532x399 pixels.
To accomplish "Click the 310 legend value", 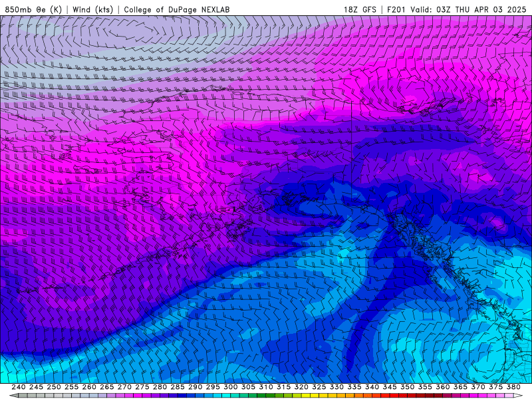I will (266, 387).
